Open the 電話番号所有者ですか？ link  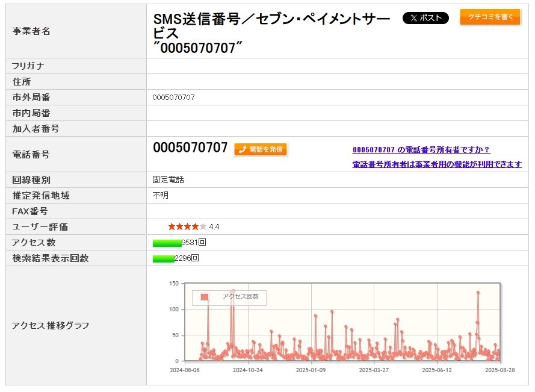(421, 149)
